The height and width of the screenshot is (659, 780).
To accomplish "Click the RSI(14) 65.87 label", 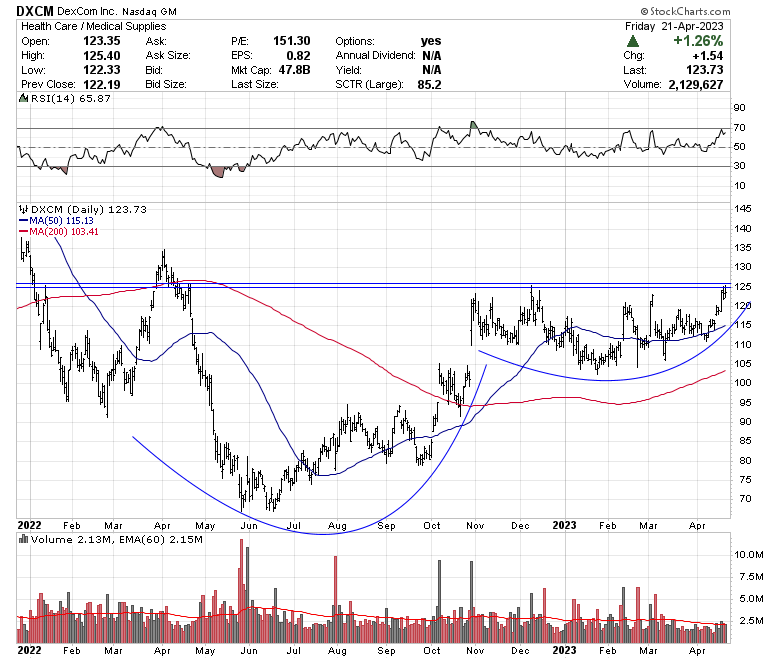I will tap(71, 98).
